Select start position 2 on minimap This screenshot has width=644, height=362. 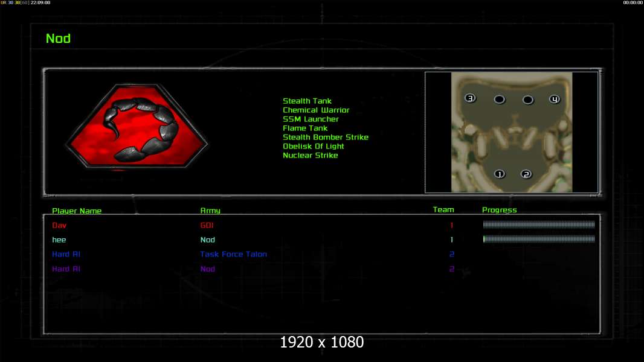coord(526,174)
